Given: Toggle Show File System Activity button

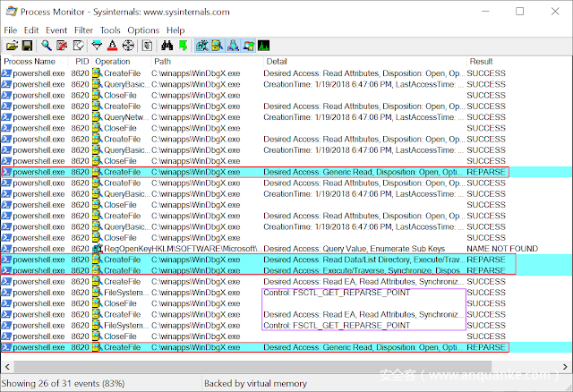Looking at the screenshot, I should pyautogui.click(x=218, y=46).
